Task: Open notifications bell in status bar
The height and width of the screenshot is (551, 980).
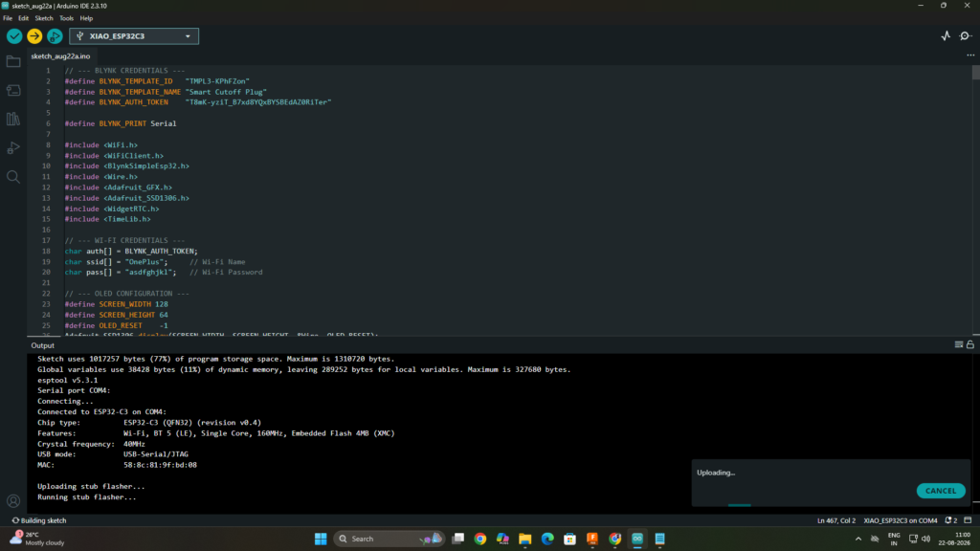Action: click(x=950, y=520)
